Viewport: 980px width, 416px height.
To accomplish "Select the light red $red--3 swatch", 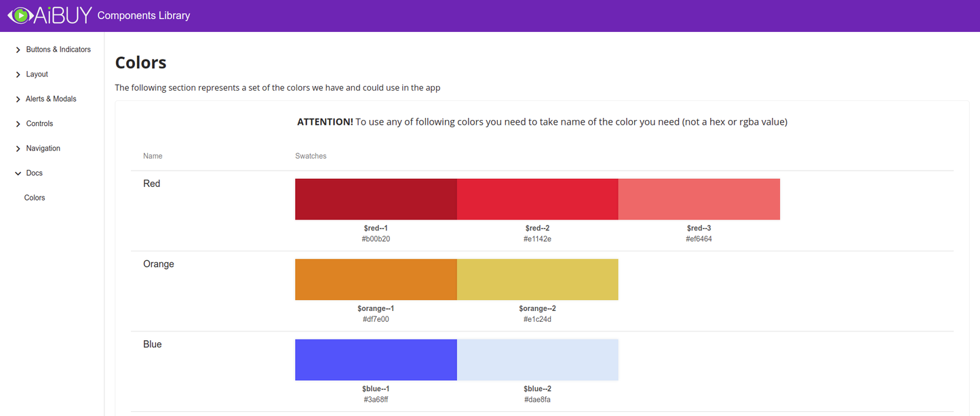I will pyautogui.click(x=699, y=199).
